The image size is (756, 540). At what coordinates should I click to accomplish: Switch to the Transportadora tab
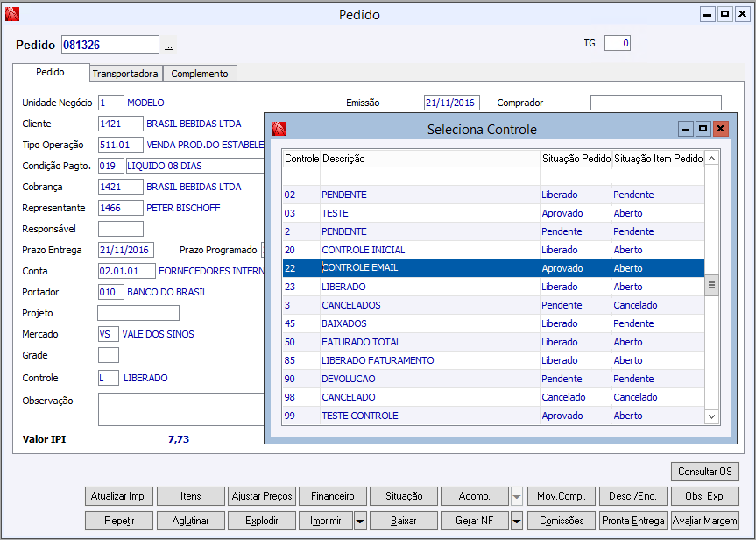125,74
